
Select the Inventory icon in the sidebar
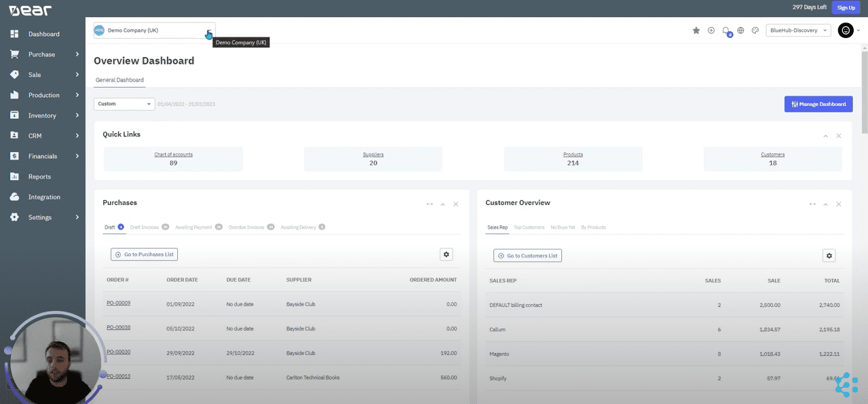14,115
